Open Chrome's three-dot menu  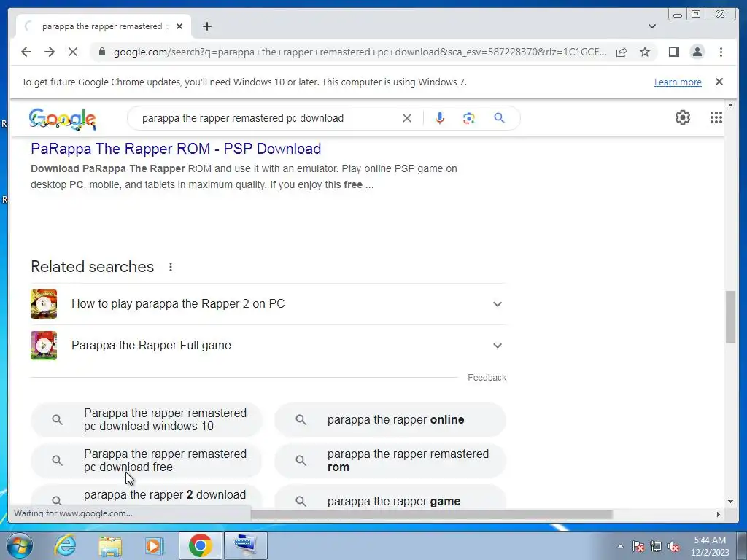[x=721, y=52]
